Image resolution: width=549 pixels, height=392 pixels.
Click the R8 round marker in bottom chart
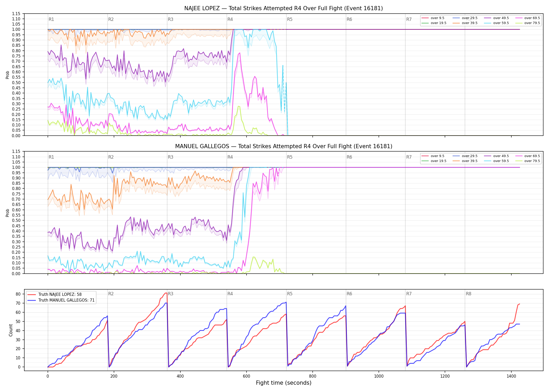468,294
